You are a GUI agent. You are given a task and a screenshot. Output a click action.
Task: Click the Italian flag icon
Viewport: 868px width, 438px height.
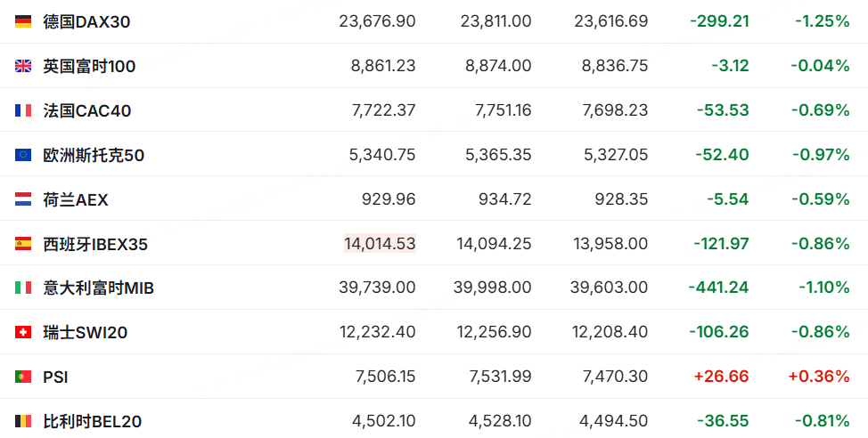[22, 288]
